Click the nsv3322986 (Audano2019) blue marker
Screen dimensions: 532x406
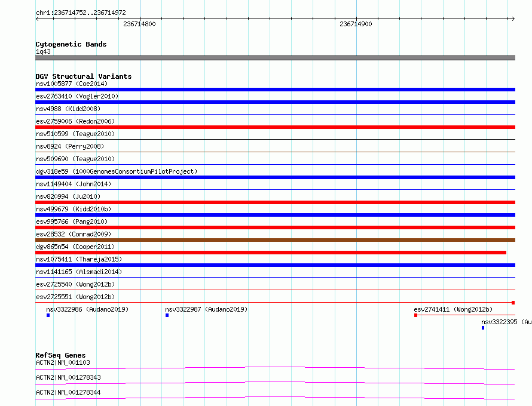tap(48, 315)
